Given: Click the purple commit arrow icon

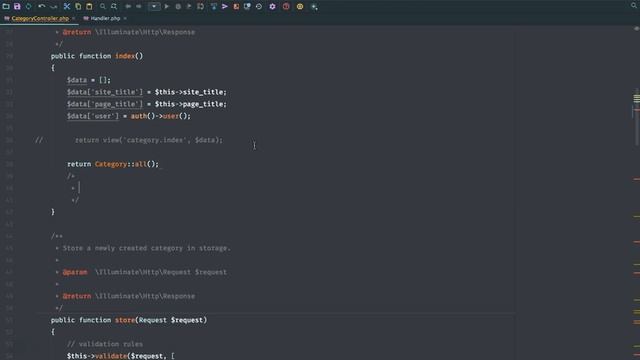Looking at the screenshot, I should pyautogui.click(x=225, y=7).
